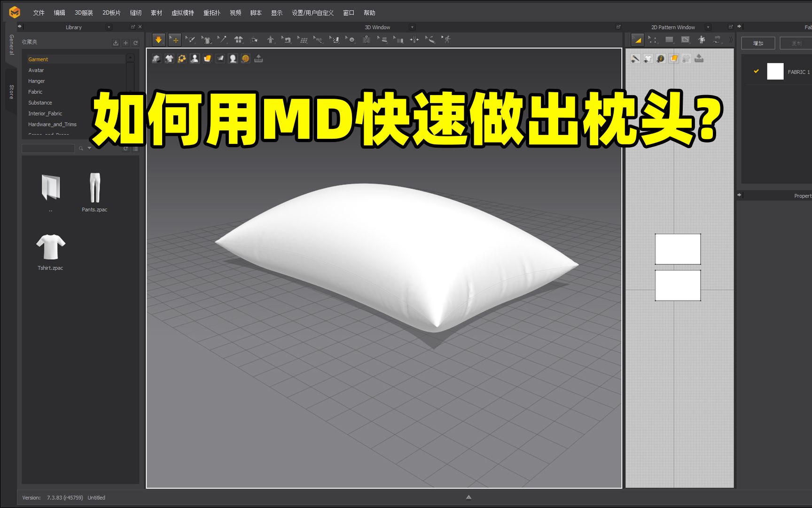
Task: Expand the Library panel dropdown
Action: (x=108, y=27)
